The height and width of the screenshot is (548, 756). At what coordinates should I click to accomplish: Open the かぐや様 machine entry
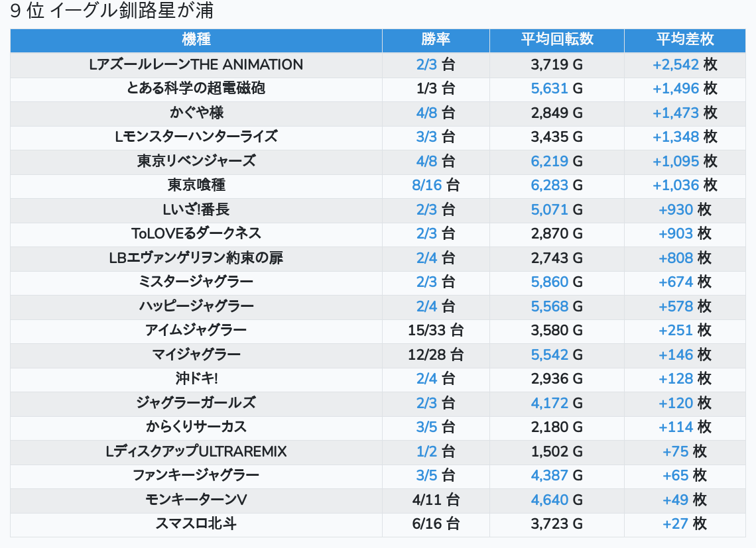196,113
